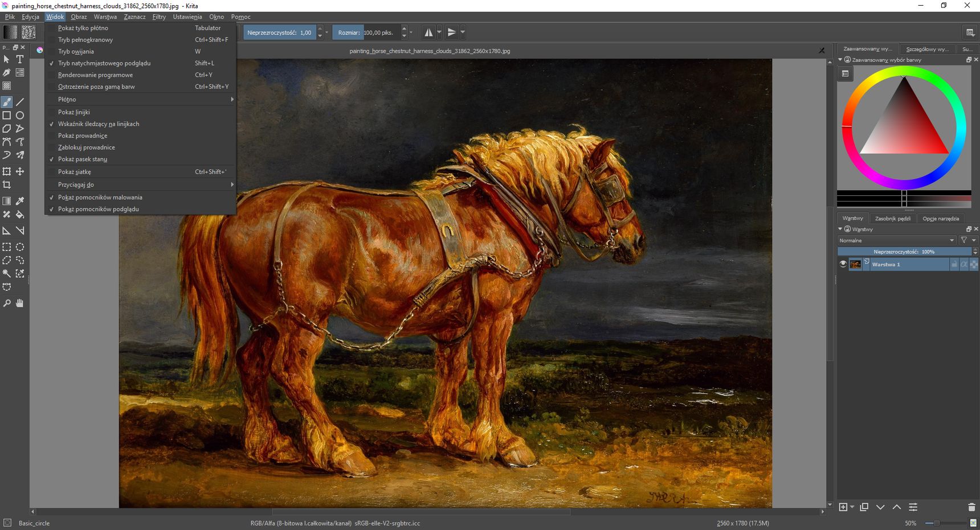The height and width of the screenshot is (530, 980).
Task: Collapse the Warstwy docker triangle
Action: click(840, 229)
